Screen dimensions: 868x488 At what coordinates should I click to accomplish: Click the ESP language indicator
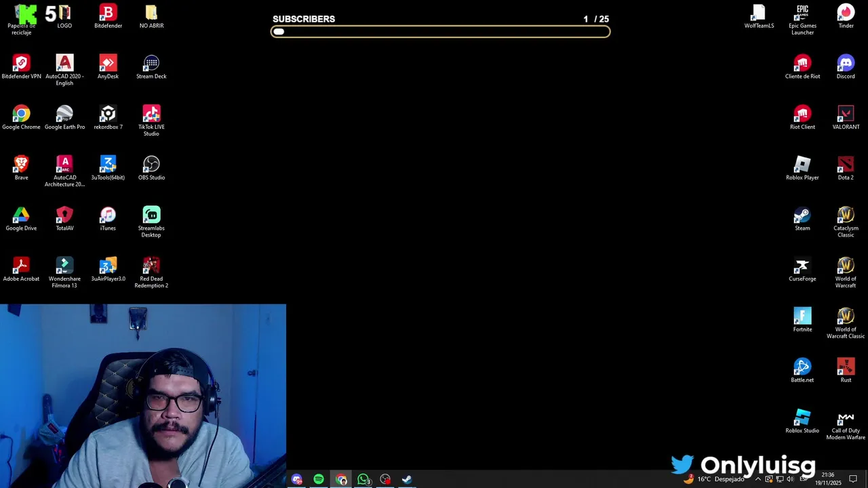click(804, 479)
